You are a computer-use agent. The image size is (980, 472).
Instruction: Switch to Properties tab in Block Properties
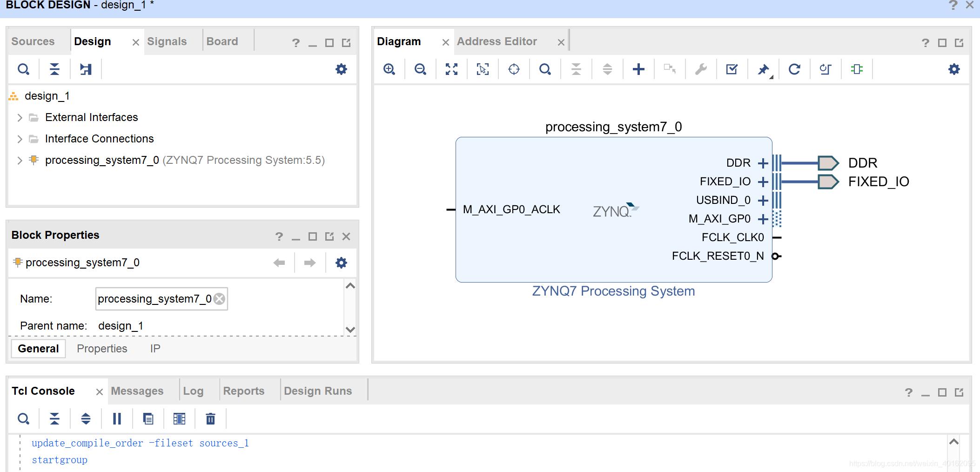pos(102,349)
